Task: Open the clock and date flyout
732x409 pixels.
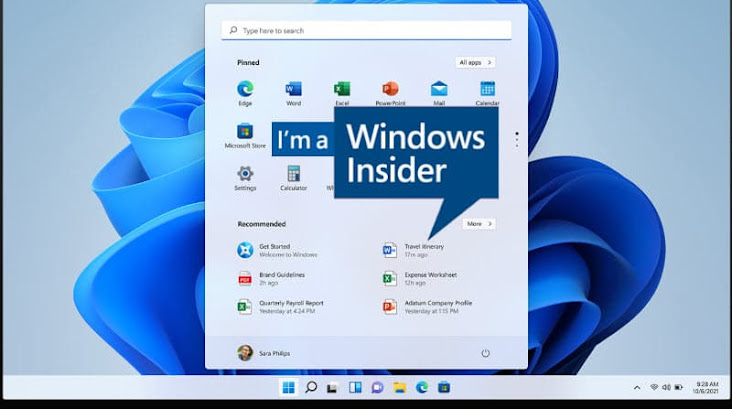Action: pos(706,388)
